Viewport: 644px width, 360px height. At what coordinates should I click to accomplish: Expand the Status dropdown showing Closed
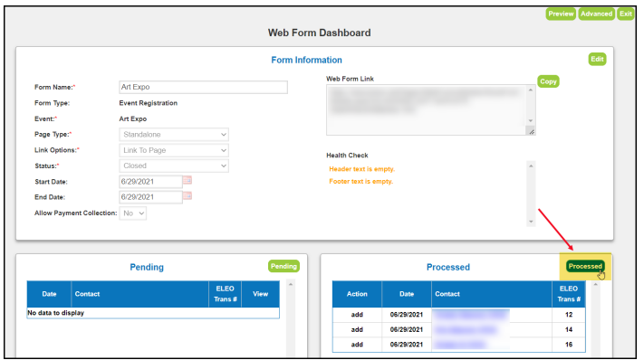coord(174,166)
